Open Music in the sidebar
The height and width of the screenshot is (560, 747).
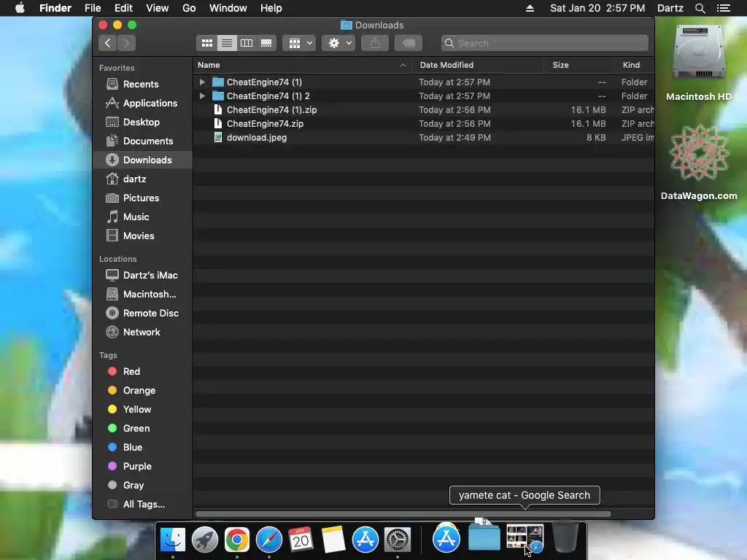[142, 217]
